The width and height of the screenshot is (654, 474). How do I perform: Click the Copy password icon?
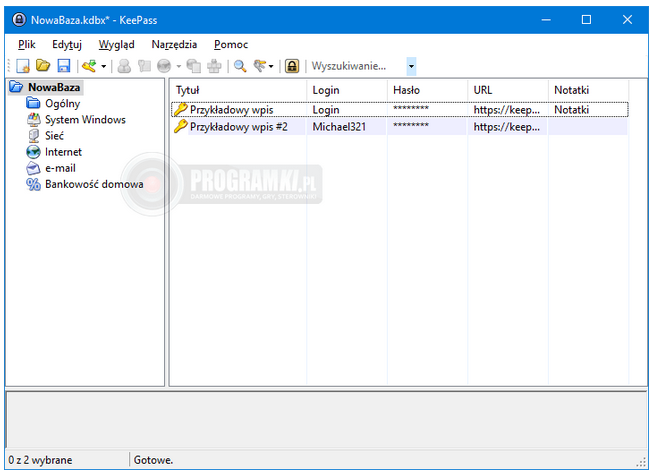144,66
